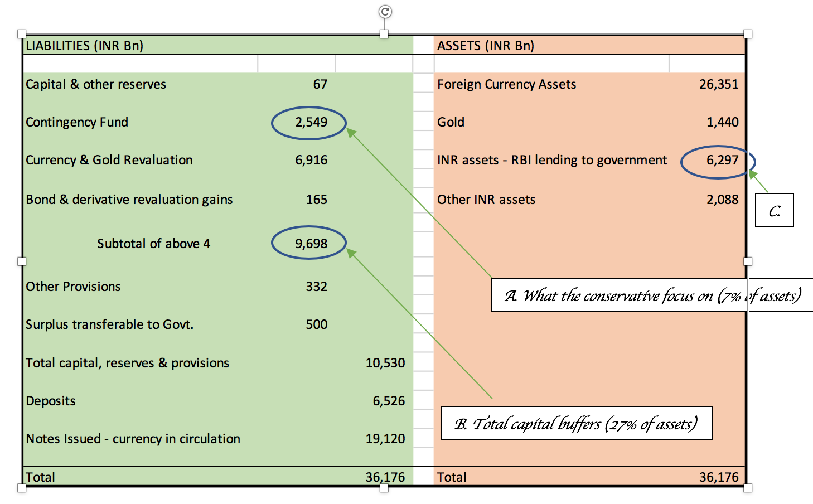Screen dimensions: 813x504
Task: Click the 'Gold' asset label
Action: tap(451, 122)
